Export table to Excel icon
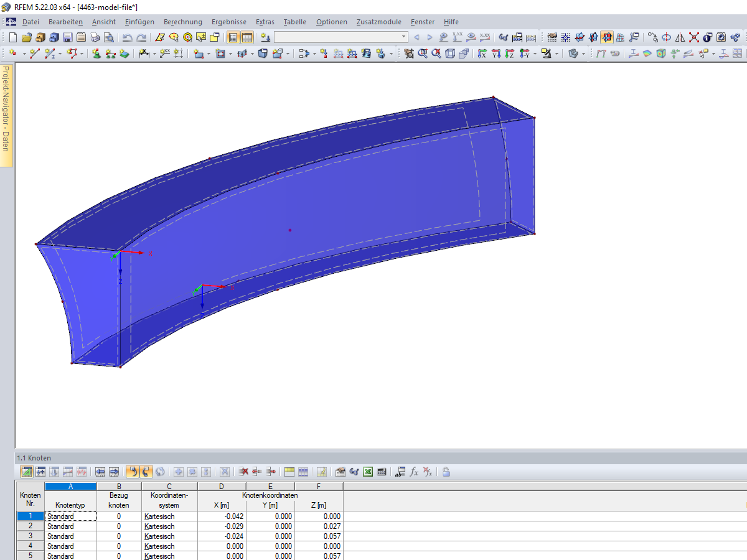Viewport: 747px width, 560px height. point(368,472)
